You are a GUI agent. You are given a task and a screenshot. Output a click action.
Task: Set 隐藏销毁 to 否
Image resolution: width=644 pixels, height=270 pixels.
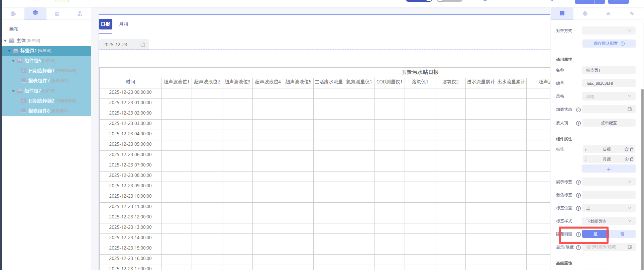click(x=622, y=234)
